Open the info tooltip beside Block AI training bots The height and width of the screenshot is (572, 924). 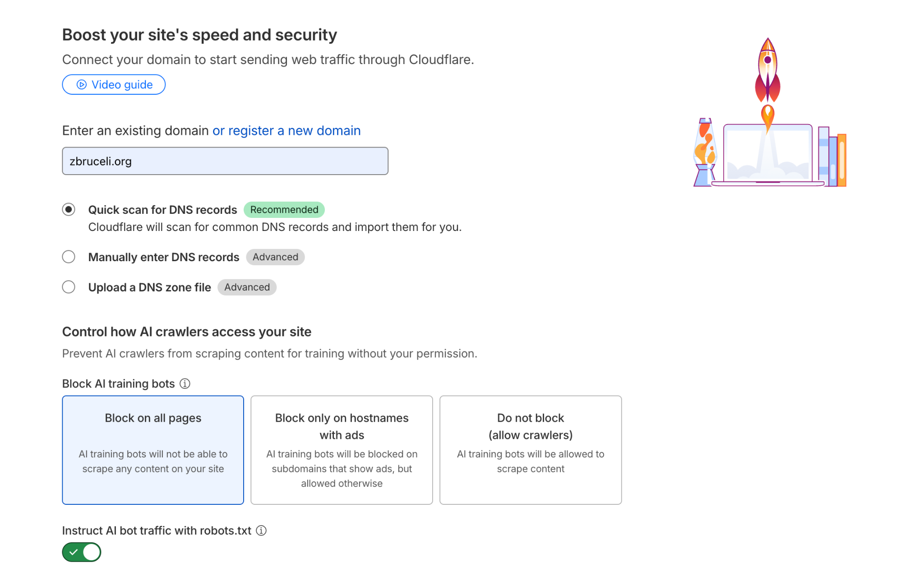(x=185, y=383)
